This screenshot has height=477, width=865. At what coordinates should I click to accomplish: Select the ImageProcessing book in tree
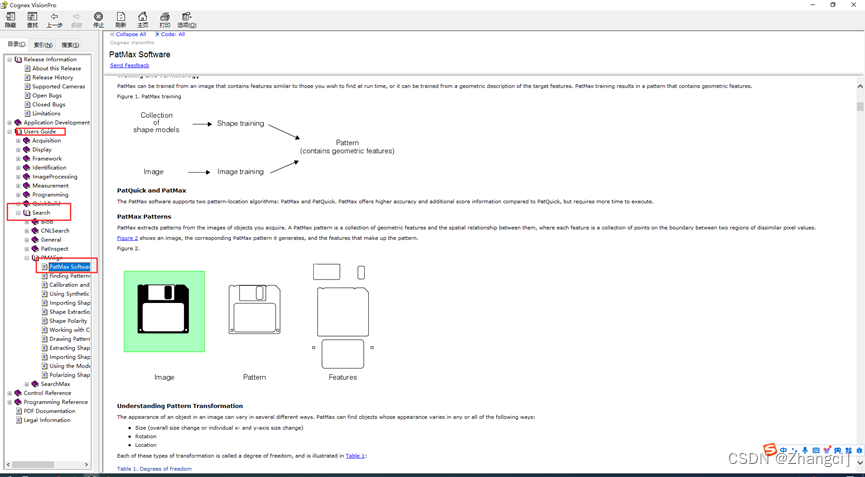55,176
